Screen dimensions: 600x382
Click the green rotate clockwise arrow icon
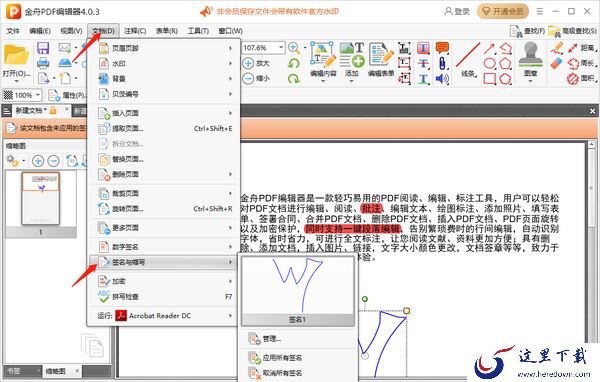(293, 79)
